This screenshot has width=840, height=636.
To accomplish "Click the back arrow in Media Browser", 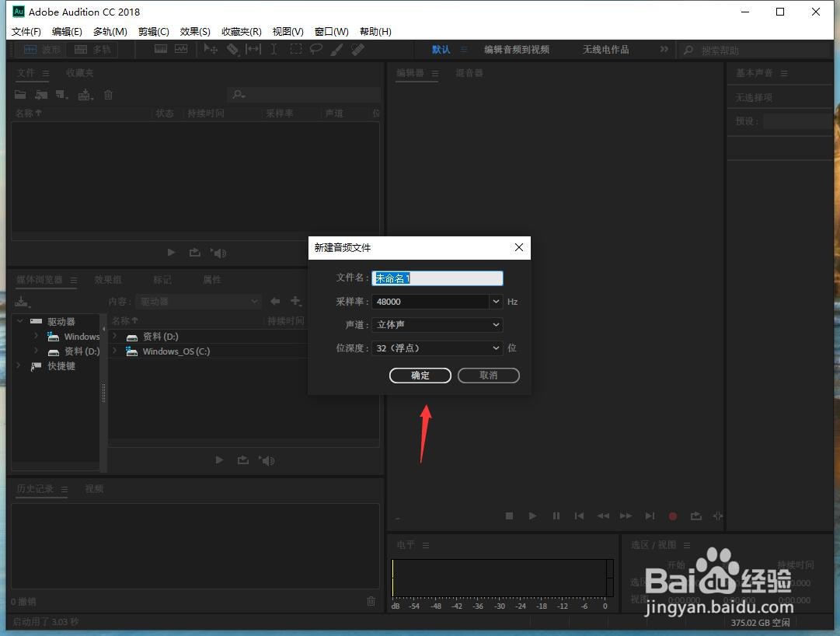I will [275, 301].
